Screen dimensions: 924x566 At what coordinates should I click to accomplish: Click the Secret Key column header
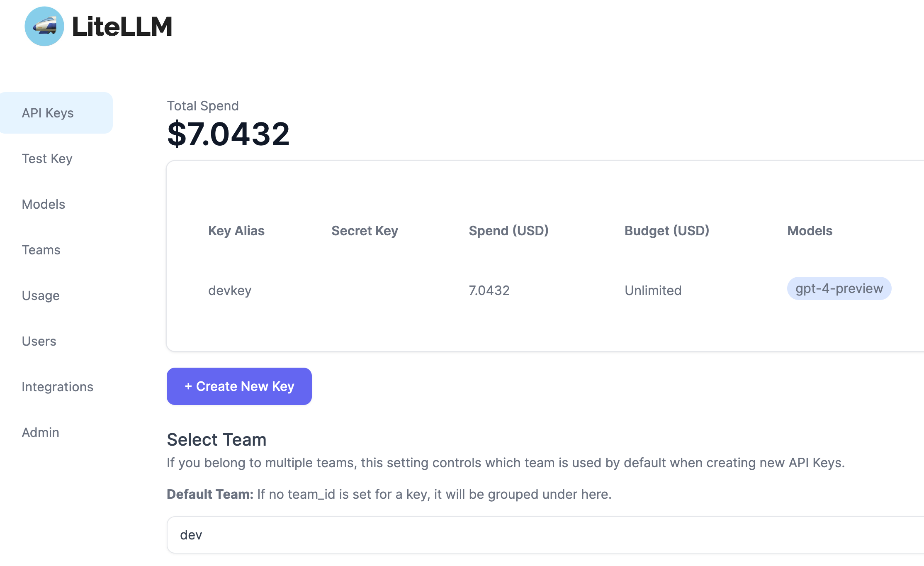[x=365, y=231]
